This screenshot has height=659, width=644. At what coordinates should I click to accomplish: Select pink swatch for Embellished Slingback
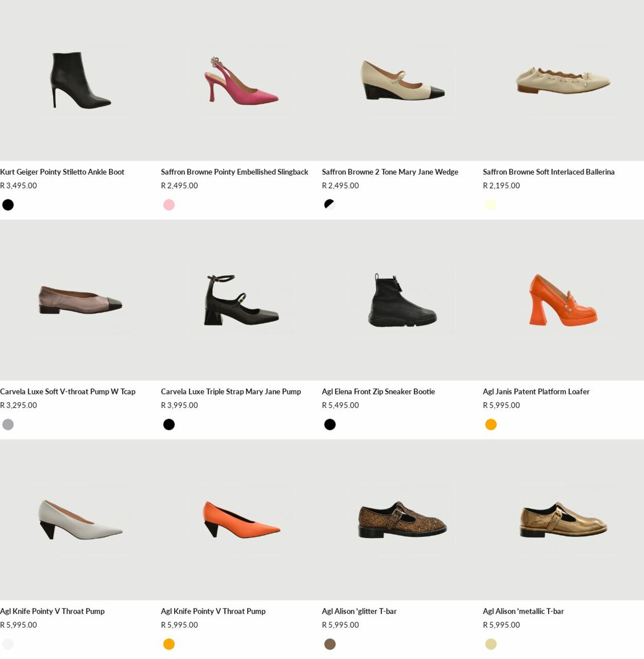pyautogui.click(x=169, y=205)
